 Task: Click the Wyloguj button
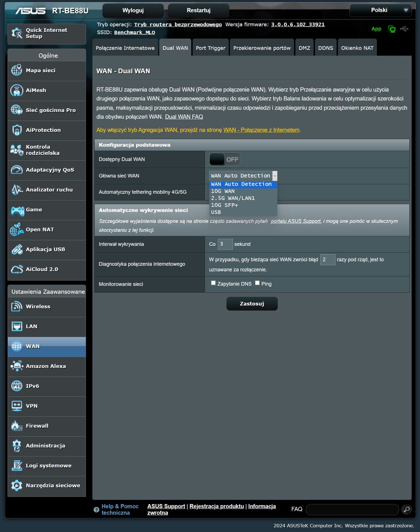click(x=133, y=11)
